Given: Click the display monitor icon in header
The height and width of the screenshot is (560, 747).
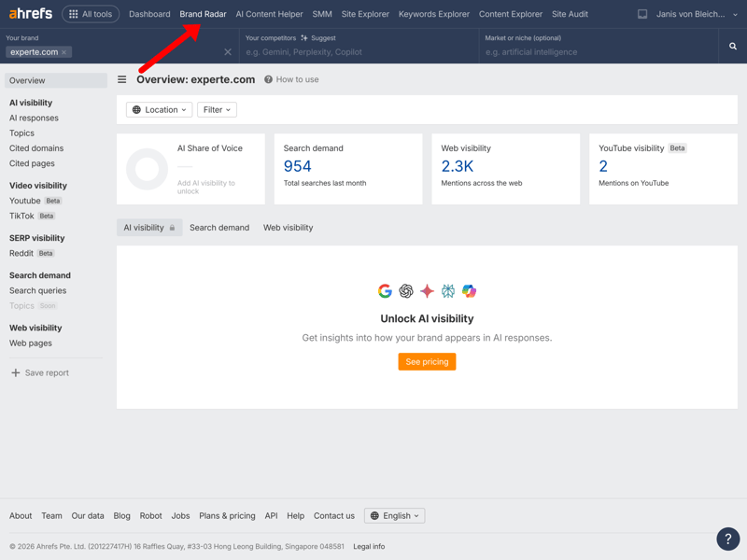Looking at the screenshot, I should (642, 14).
